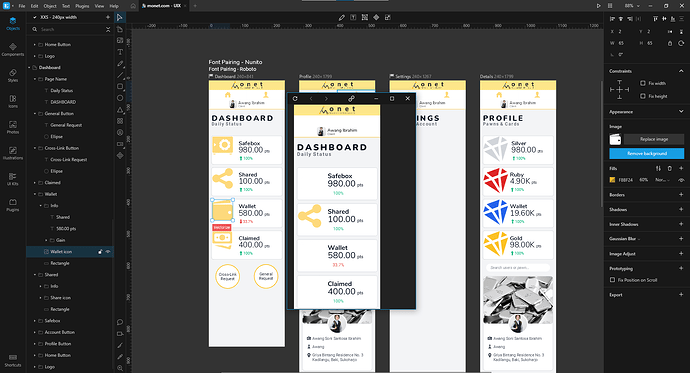Add an Export setting
Viewport: 690px width, 373px height.
point(681,295)
